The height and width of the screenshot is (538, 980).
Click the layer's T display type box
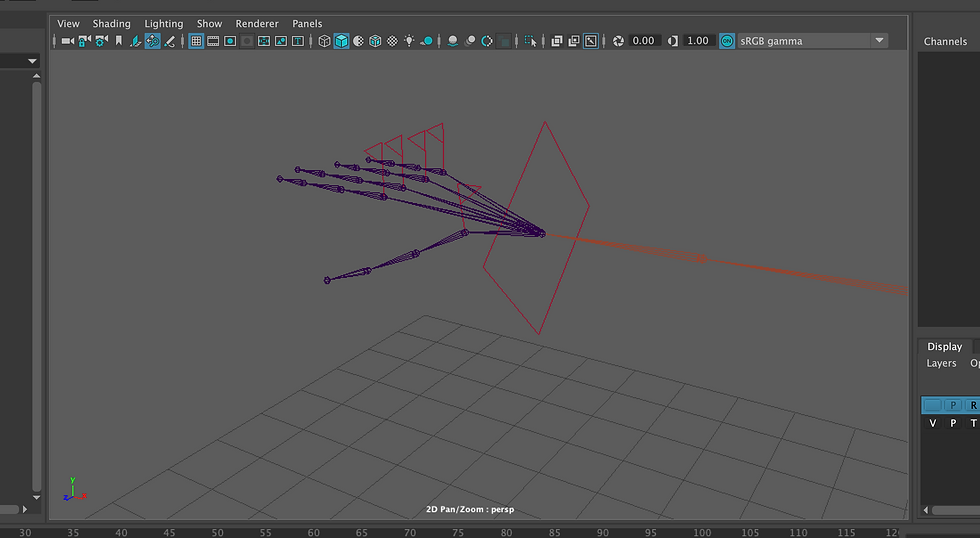[x=973, y=423]
